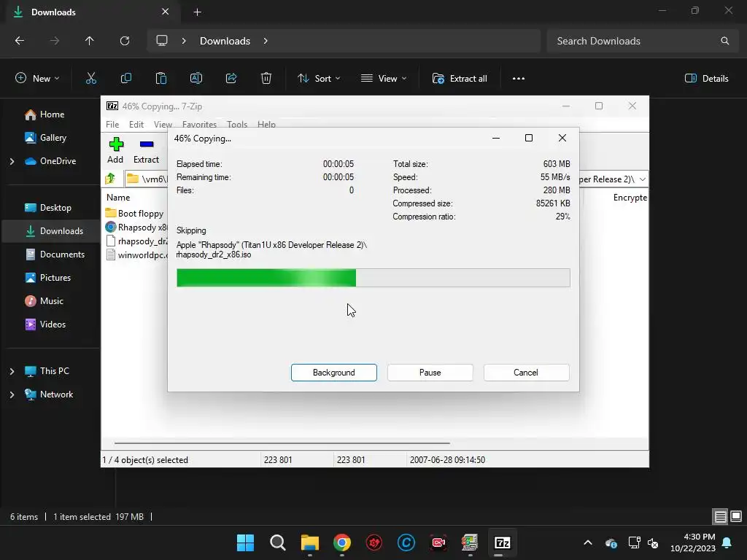Refresh the Downloads folder view
Screen dimensions: 747x560
[x=125, y=41]
